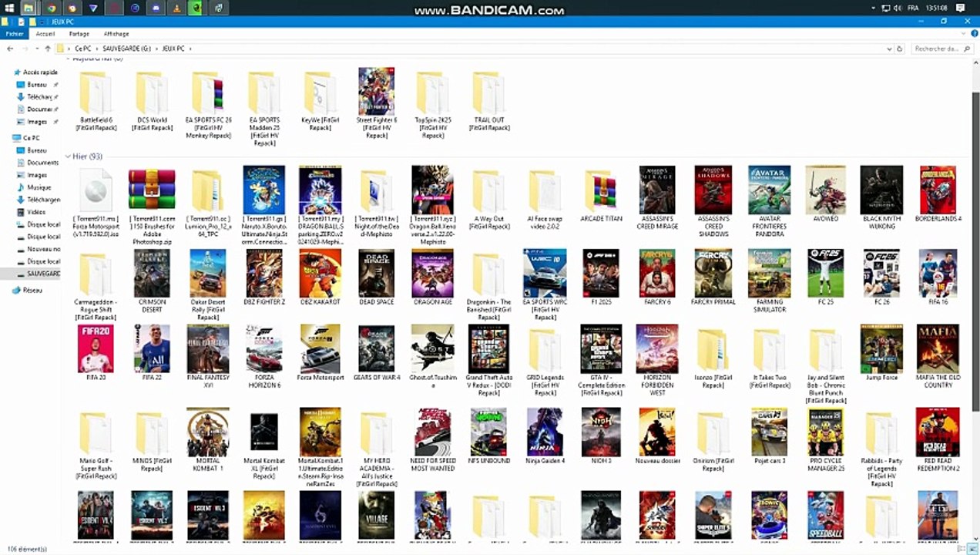Select the FIFA 20 folder
Viewport: 980px width, 555px height.
[96, 352]
